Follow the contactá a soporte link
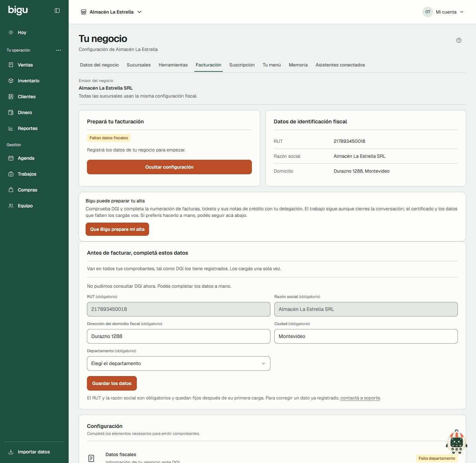The height and width of the screenshot is (463, 476). 360,398
